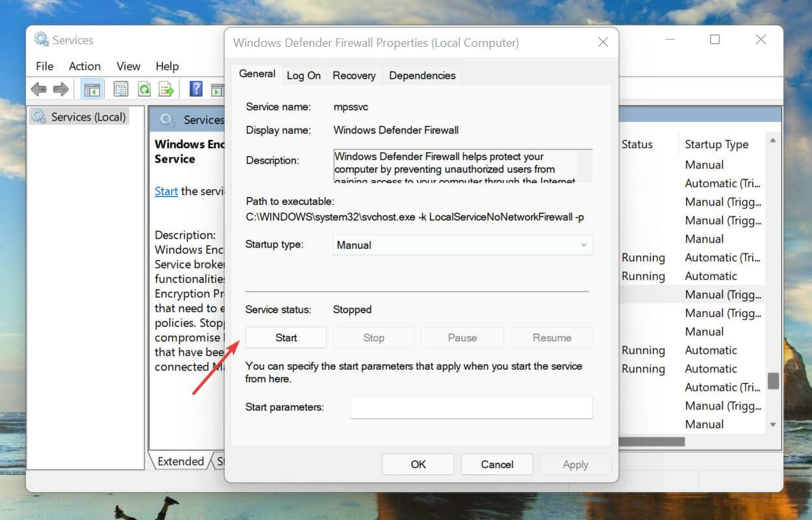This screenshot has width=812, height=520.
Task: Click the Start the service link
Action: pos(166,191)
